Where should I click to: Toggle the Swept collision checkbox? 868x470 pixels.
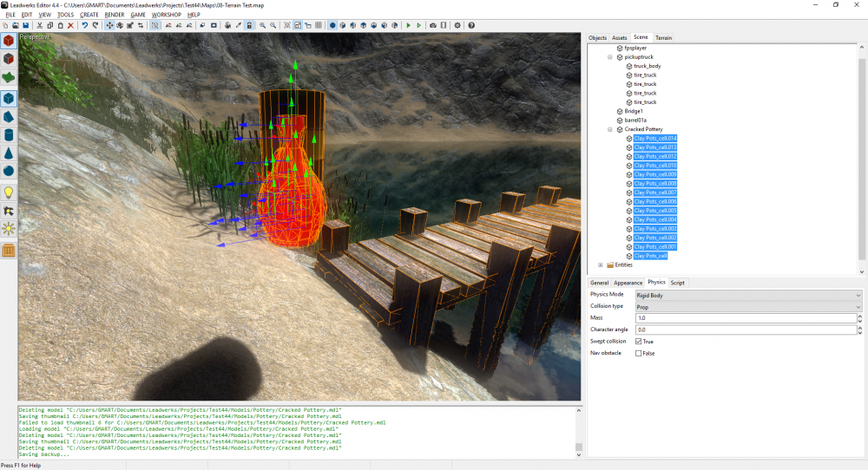[639, 342]
